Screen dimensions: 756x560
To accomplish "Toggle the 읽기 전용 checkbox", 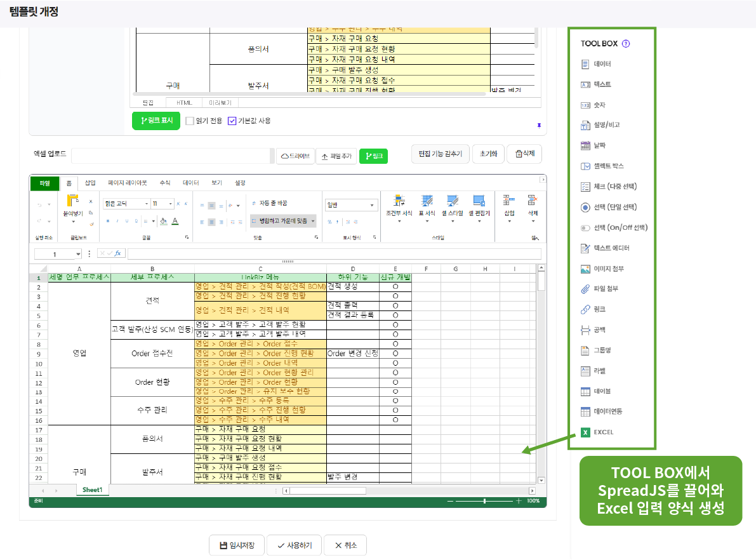I will (x=190, y=121).
